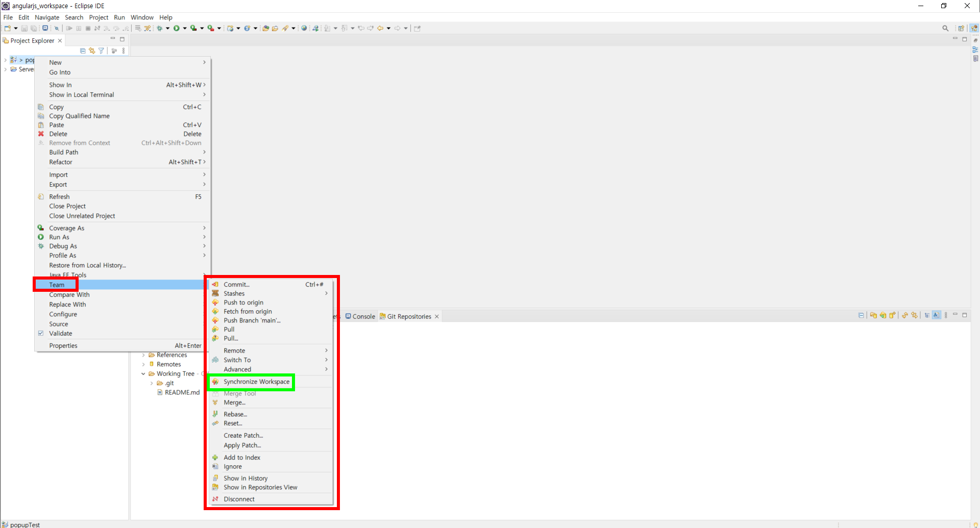The height and width of the screenshot is (528, 980).
Task: Click the Clone a Git repository icon
Action: pos(883,315)
